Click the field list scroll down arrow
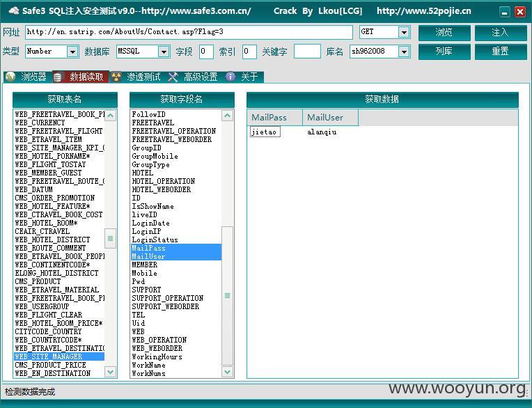Screen dimensions: 532x408 click(227, 372)
